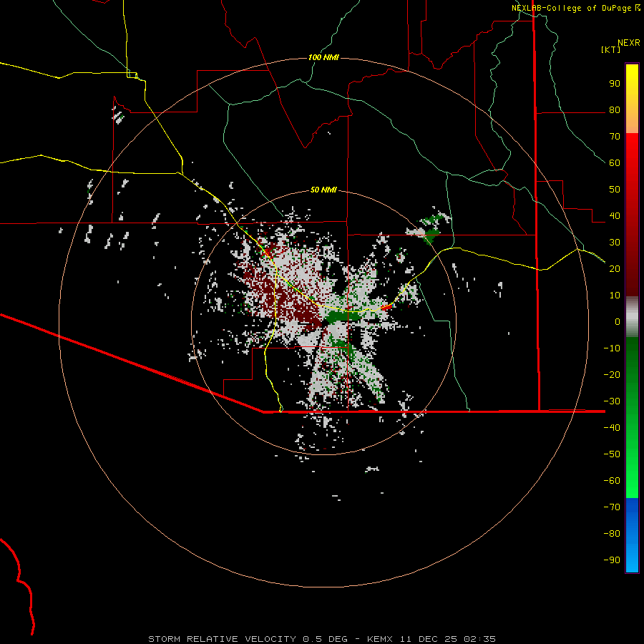Click the 40 value on velocity scale
The image size is (644, 644).
point(615,216)
